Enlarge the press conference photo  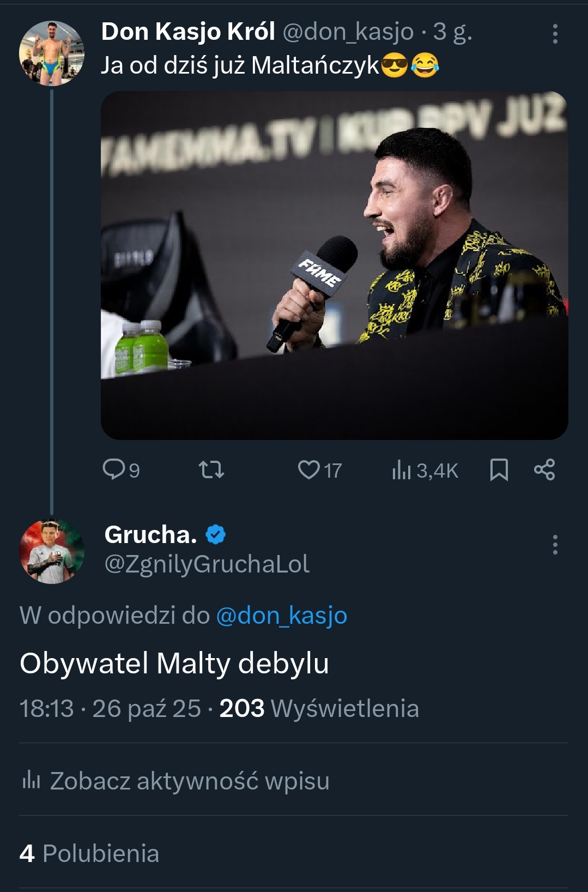point(334,266)
